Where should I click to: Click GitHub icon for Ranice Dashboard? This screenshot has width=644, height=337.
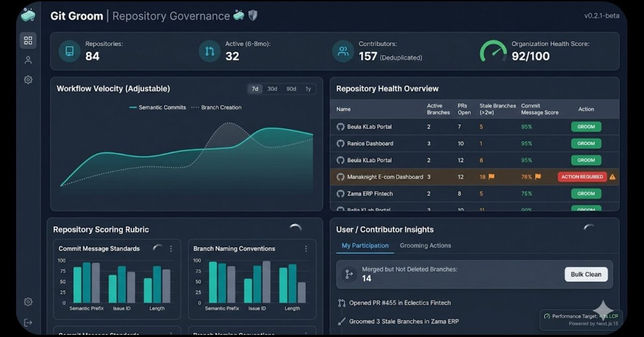pyautogui.click(x=340, y=143)
